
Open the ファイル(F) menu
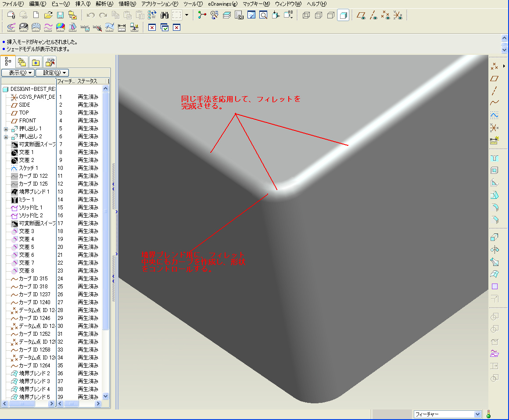tap(13, 4)
